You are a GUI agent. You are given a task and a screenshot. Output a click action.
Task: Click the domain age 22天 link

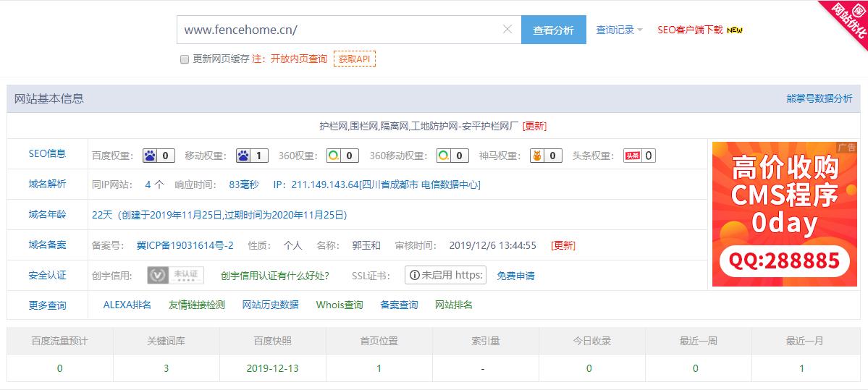tap(219, 215)
